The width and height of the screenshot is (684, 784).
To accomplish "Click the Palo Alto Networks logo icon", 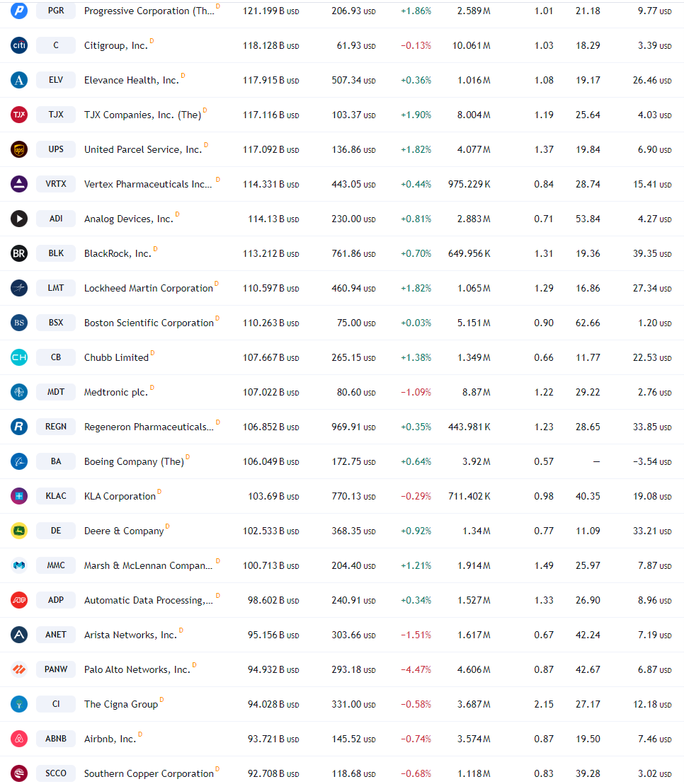I will [19, 669].
